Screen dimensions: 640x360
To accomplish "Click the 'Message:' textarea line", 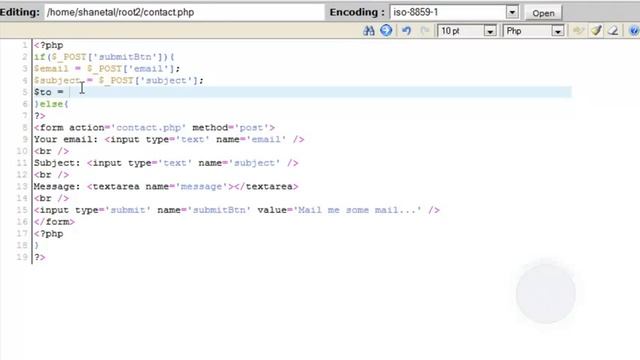I will 166,187.
